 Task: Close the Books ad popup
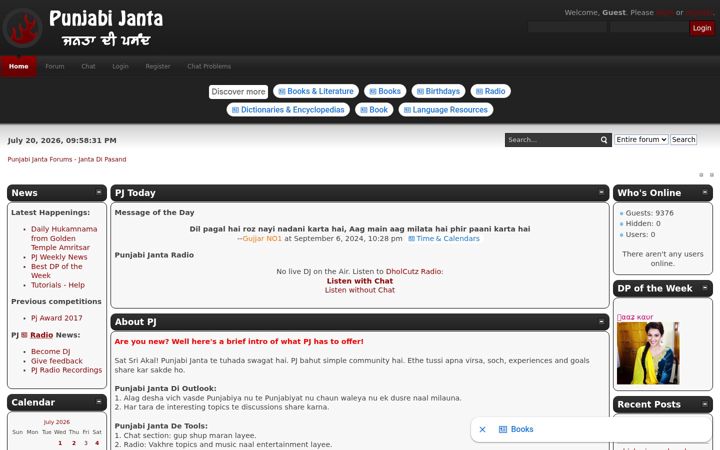coord(482,429)
